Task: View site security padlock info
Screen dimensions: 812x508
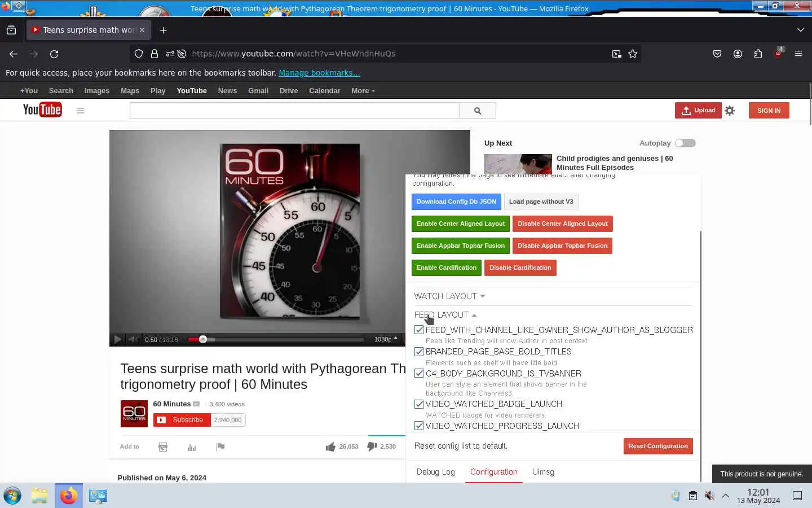Action: (x=155, y=54)
